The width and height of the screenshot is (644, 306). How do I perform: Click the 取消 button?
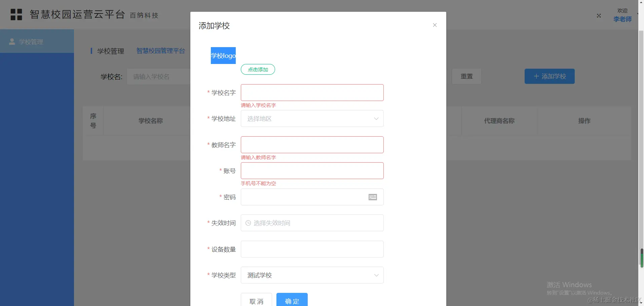click(x=256, y=300)
